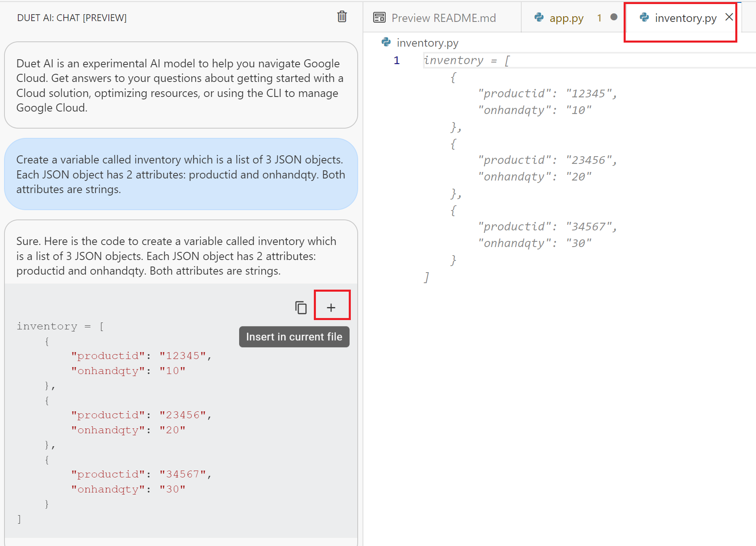The image size is (756, 546).
Task: Click the "Sure. Here is the code" response text
Action: (x=176, y=256)
